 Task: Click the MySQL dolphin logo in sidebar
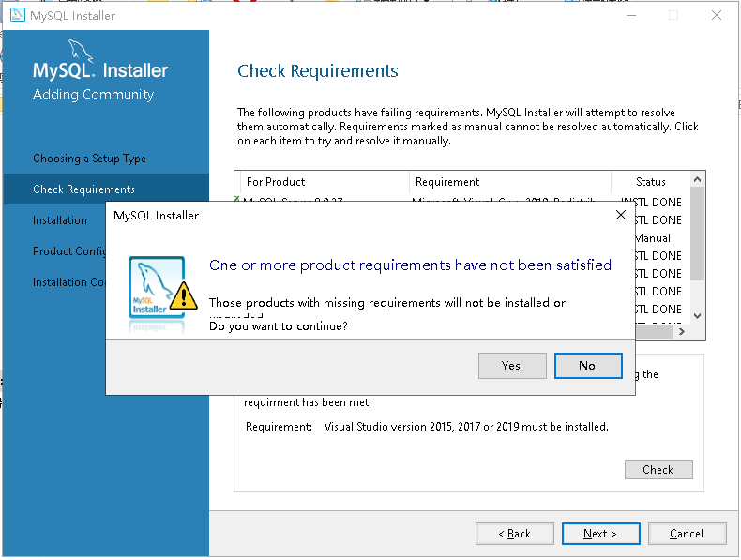click(x=81, y=51)
